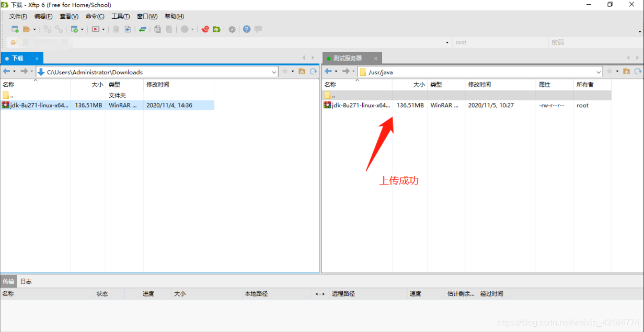Click the Paste icon in toolbar

tap(169, 29)
